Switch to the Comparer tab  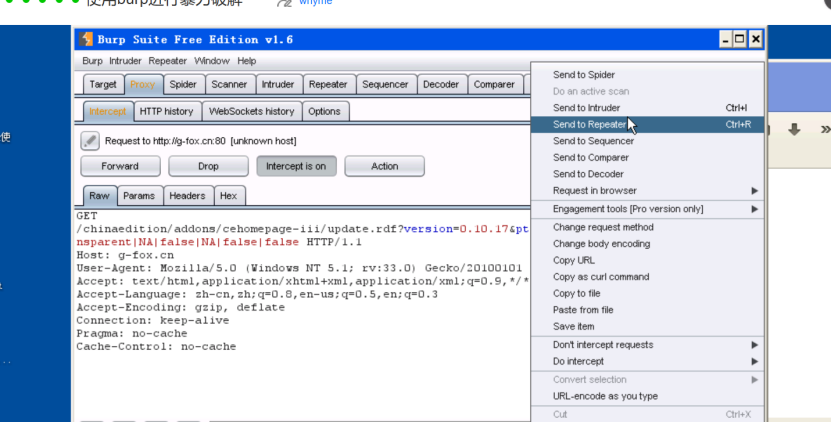[x=494, y=84]
